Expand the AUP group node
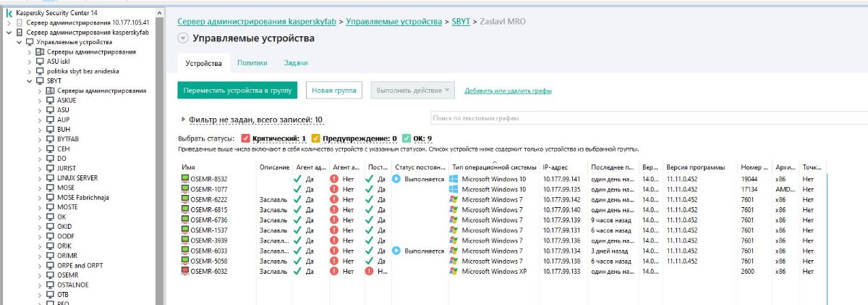This screenshot has height=305, width=868. pyautogui.click(x=39, y=120)
